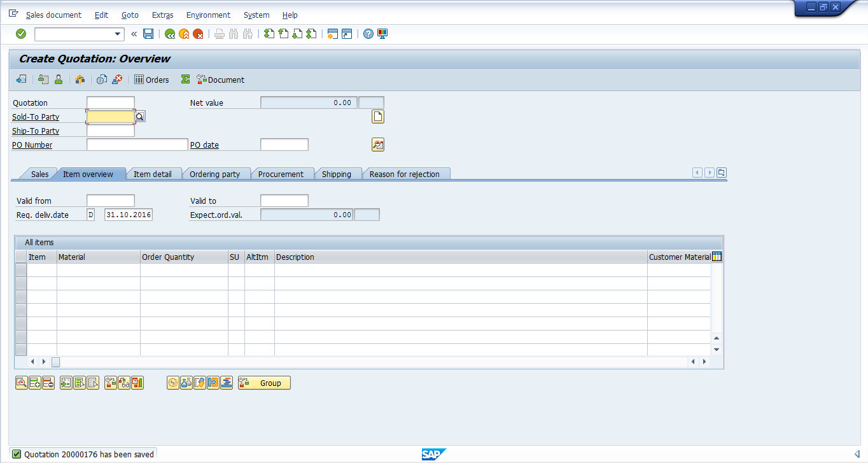Click the Document button
Viewport: 868px width, 463px height.
pyautogui.click(x=220, y=80)
